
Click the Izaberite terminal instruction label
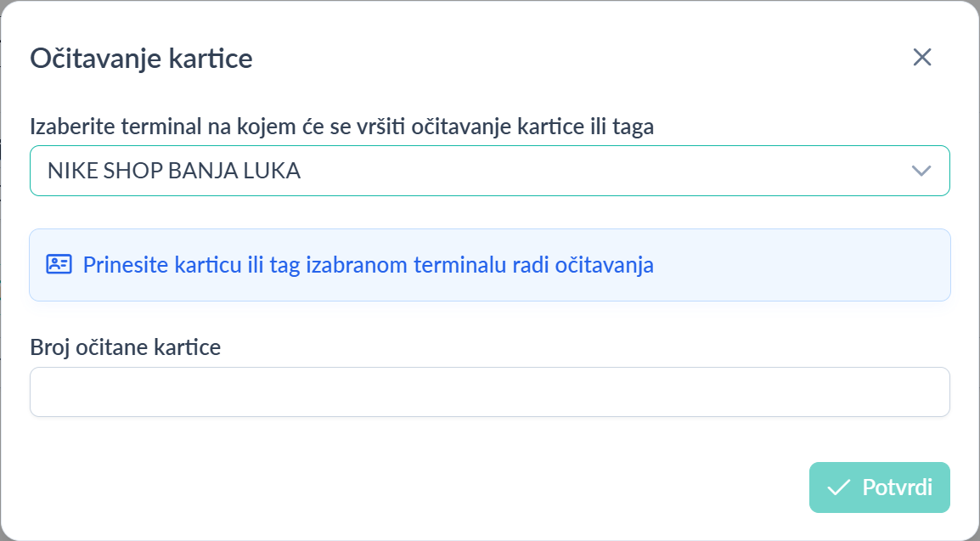tap(341, 127)
